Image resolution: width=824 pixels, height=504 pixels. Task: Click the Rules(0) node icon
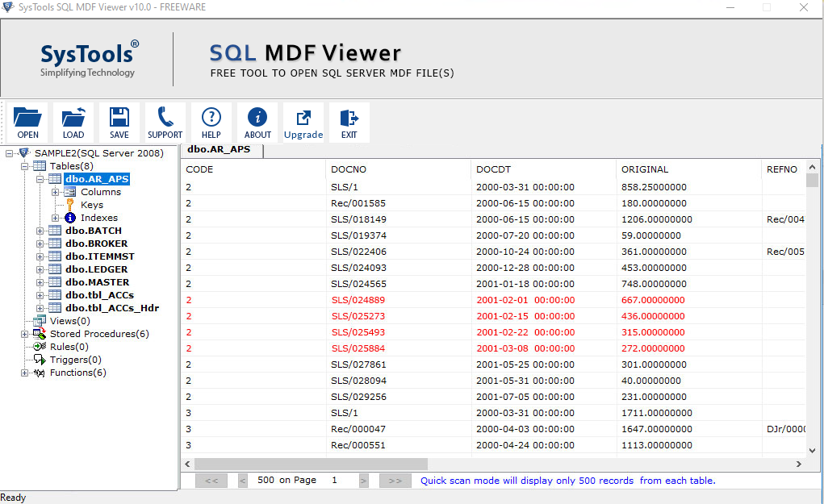[40, 347]
